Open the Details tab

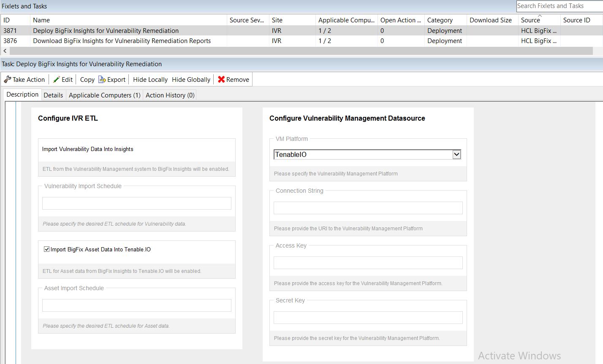coord(53,95)
